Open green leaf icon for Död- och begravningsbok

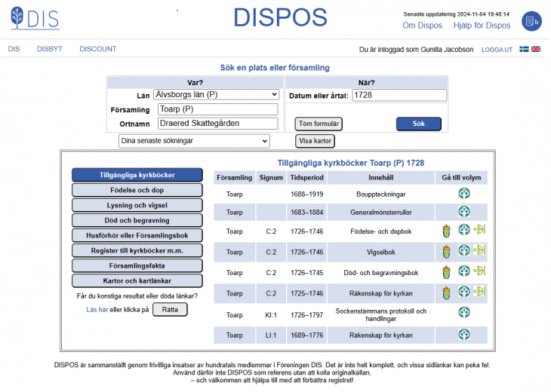[479, 271]
